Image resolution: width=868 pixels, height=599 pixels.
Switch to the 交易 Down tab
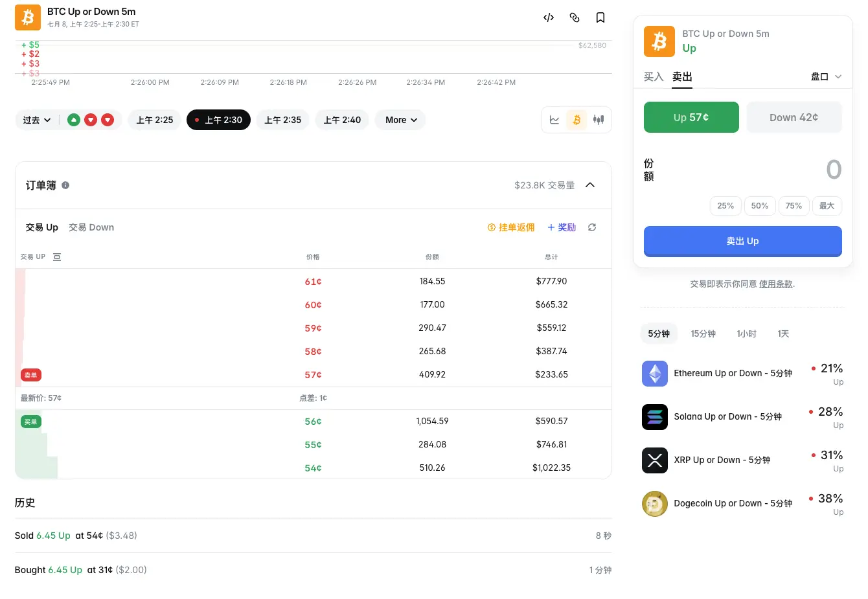tap(91, 227)
